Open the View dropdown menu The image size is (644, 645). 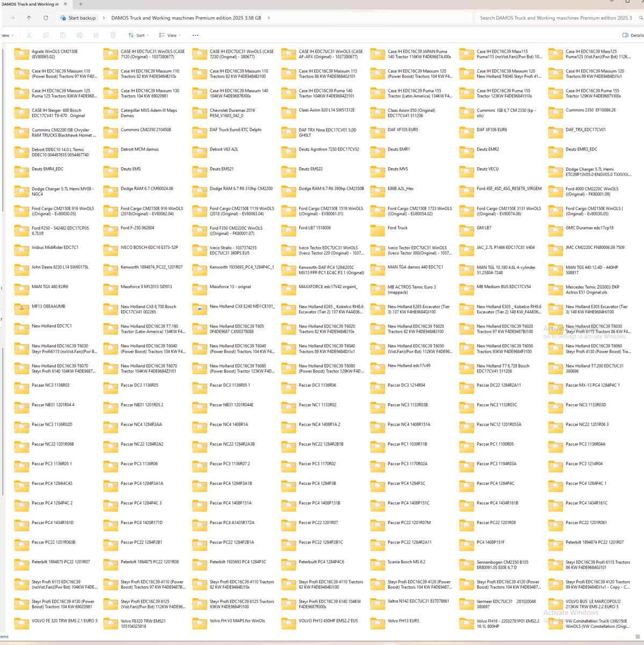pos(170,35)
